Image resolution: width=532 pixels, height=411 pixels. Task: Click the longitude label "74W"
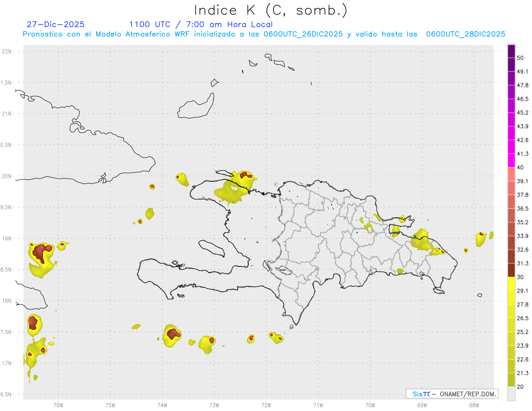(x=162, y=405)
